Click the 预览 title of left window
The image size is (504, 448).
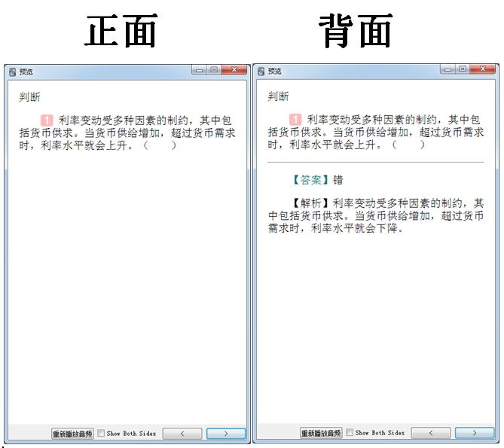(x=26, y=72)
